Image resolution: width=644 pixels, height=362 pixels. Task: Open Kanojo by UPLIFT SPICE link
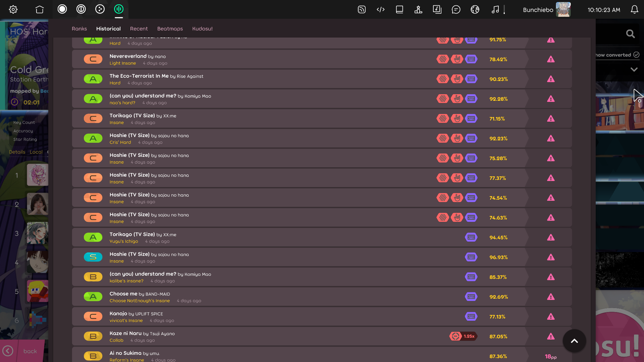coord(136,313)
